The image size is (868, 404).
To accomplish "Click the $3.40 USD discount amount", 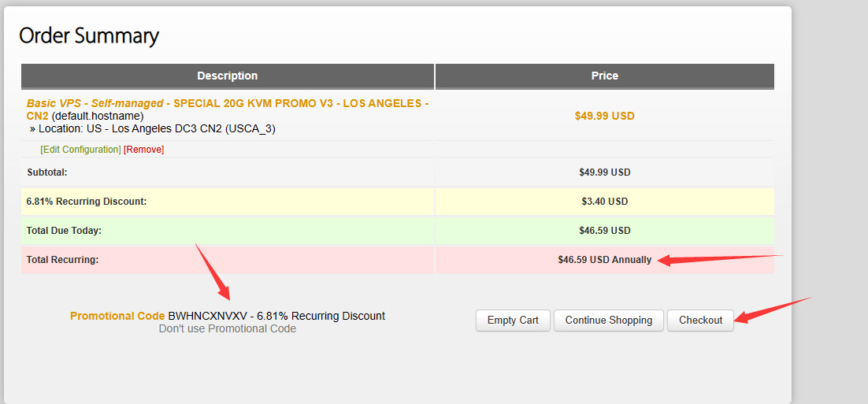I will [x=605, y=202].
